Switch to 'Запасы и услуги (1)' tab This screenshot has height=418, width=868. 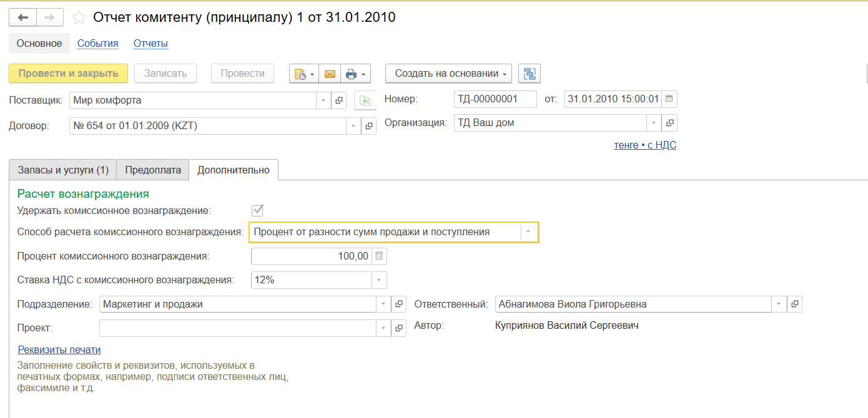click(63, 170)
